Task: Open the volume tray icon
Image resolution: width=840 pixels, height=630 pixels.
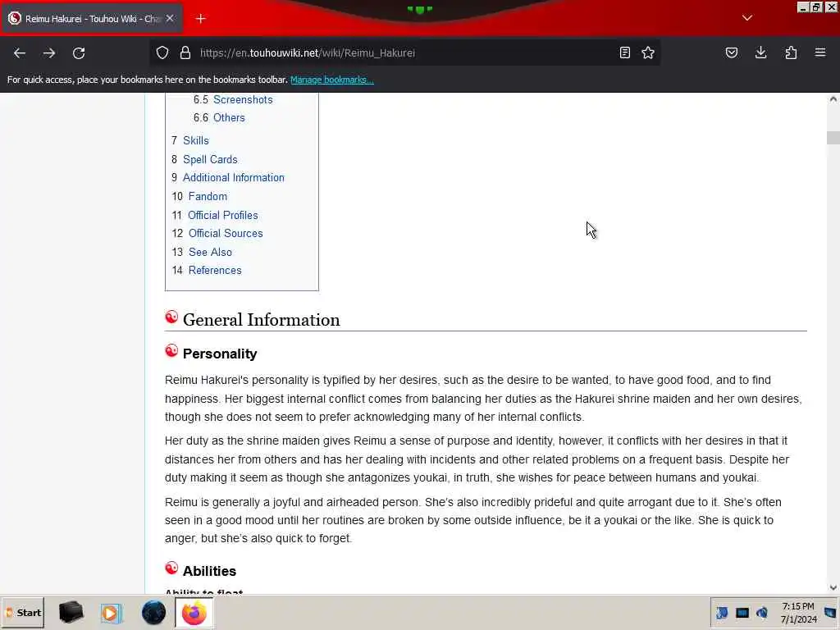Action: click(762, 613)
